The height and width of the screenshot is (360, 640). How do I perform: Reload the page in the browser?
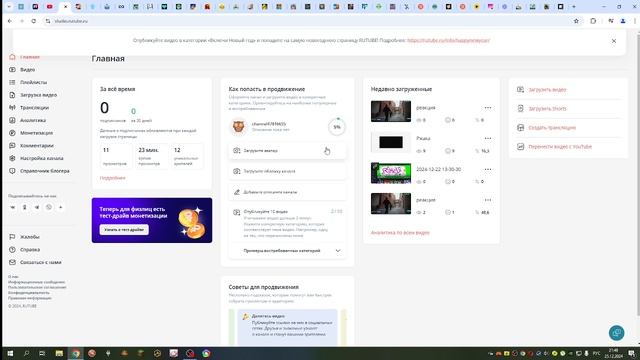tap(33, 21)
